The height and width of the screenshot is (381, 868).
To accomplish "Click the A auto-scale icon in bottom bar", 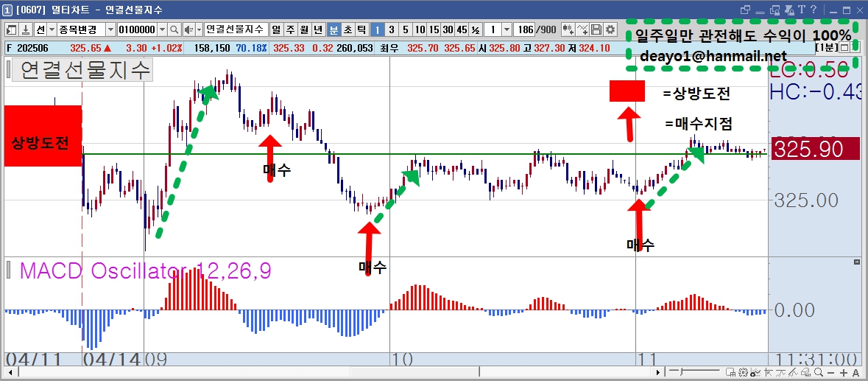I will (855, 373).
